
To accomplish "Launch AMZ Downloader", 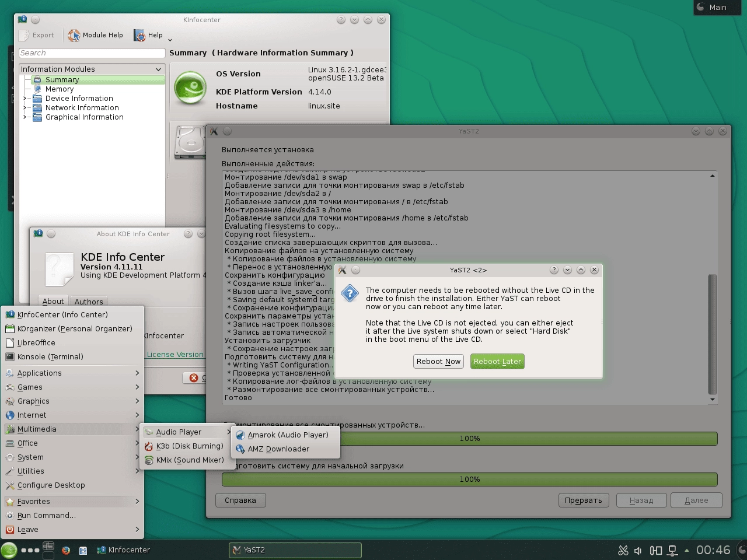I will click(286, 449).
